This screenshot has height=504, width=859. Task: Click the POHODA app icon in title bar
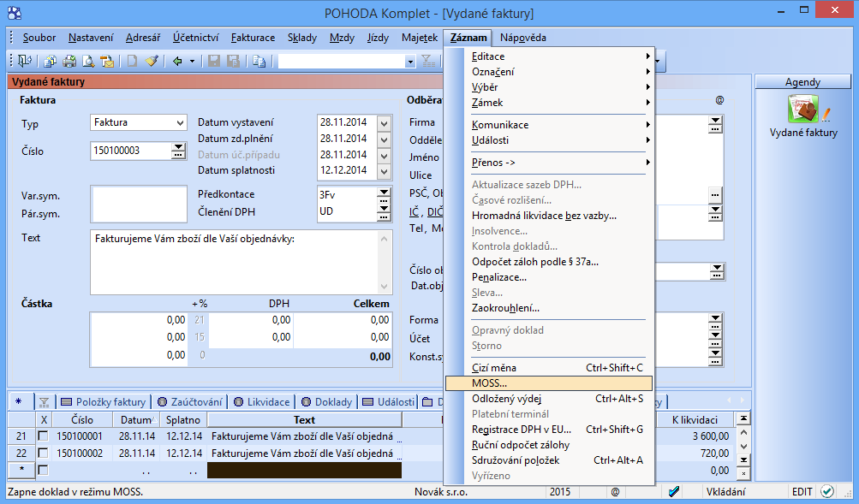click(15, 13)
